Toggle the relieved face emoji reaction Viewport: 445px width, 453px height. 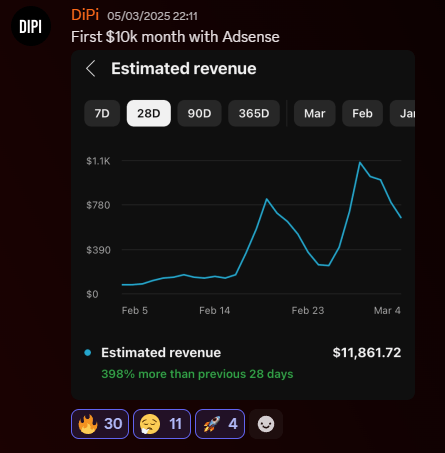162,424
